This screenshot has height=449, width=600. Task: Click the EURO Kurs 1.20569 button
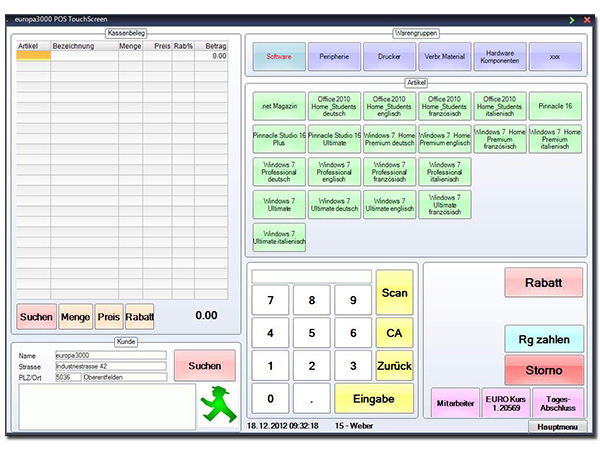click(506, 403)
